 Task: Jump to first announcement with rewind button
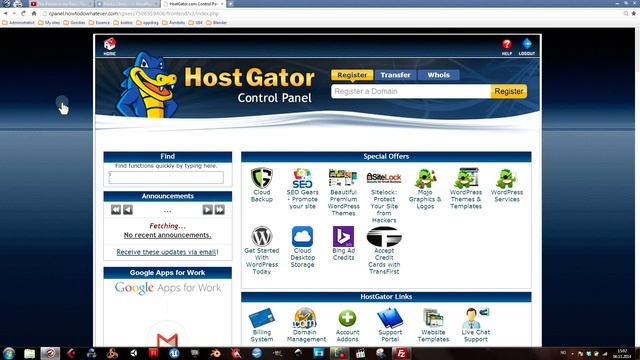116,210
